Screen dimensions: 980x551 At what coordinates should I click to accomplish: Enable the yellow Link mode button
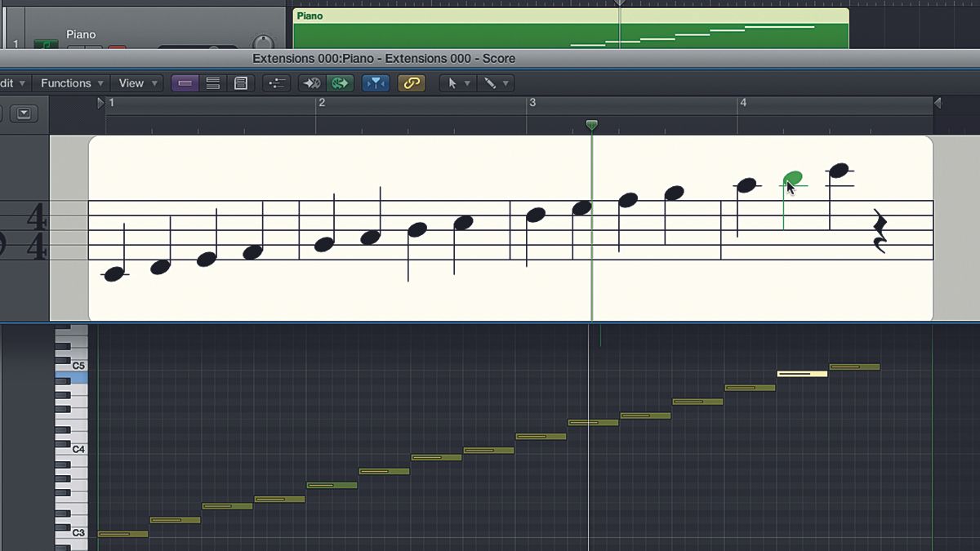tap(412, 82)
